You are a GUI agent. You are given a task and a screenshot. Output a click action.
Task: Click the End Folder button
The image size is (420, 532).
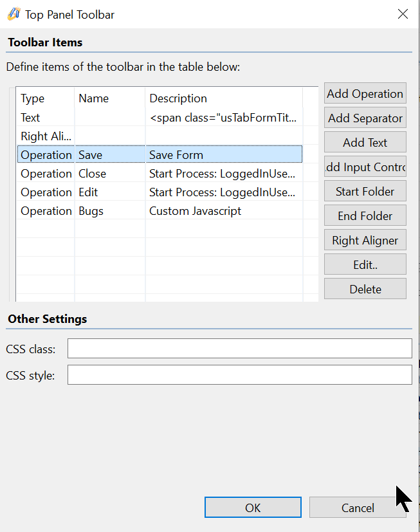click(x=365, y=216)
